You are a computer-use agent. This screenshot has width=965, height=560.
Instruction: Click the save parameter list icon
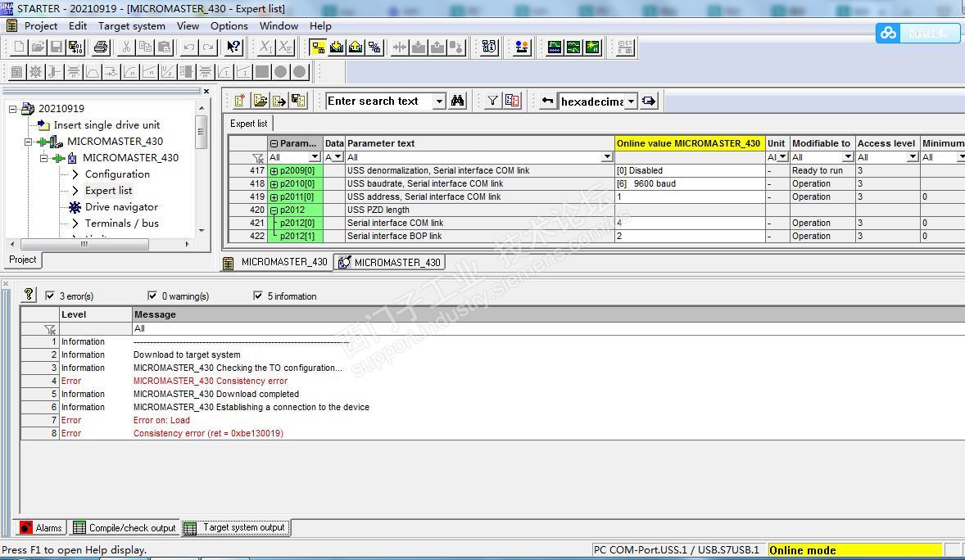(x=298, y=101)
